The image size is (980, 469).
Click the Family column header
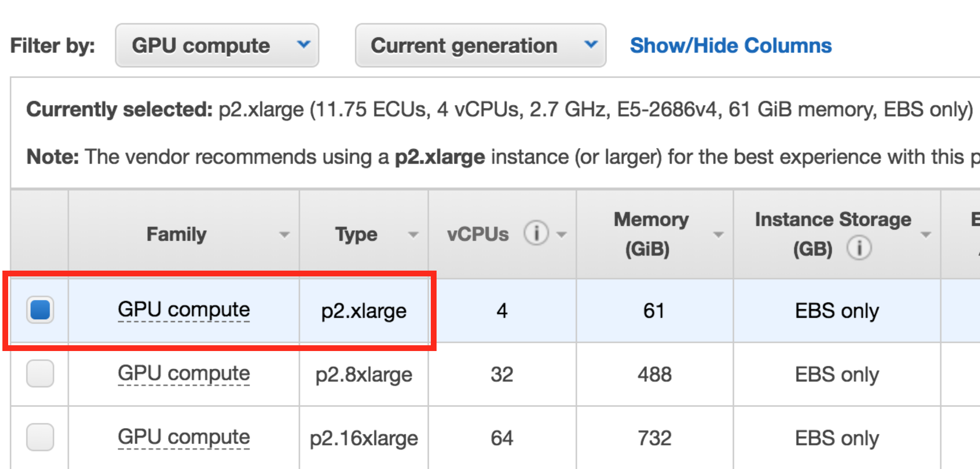coord(176,234)
